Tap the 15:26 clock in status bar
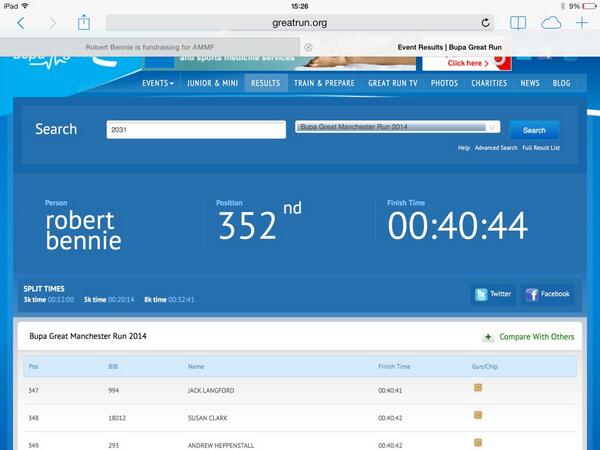This screenshot has width=600, height=450. tap(300, 6)
